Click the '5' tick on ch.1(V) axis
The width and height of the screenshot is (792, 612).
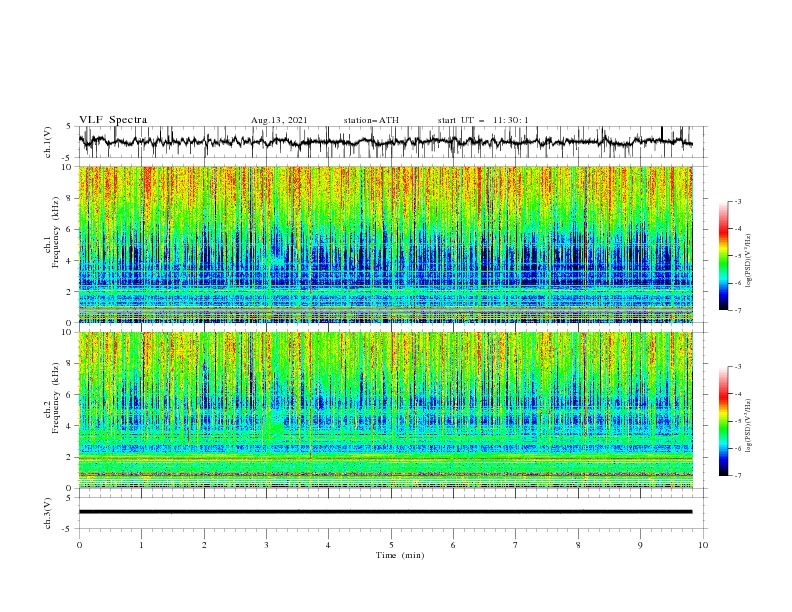pyautogui.click(x=70, y=127)
